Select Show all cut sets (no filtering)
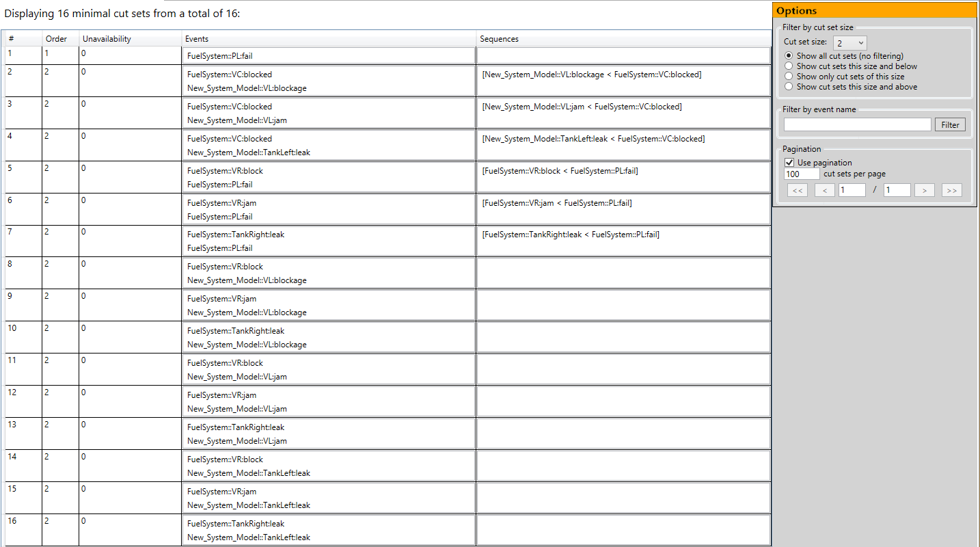This screenshot has width=980, height=547. coord(789,56)
